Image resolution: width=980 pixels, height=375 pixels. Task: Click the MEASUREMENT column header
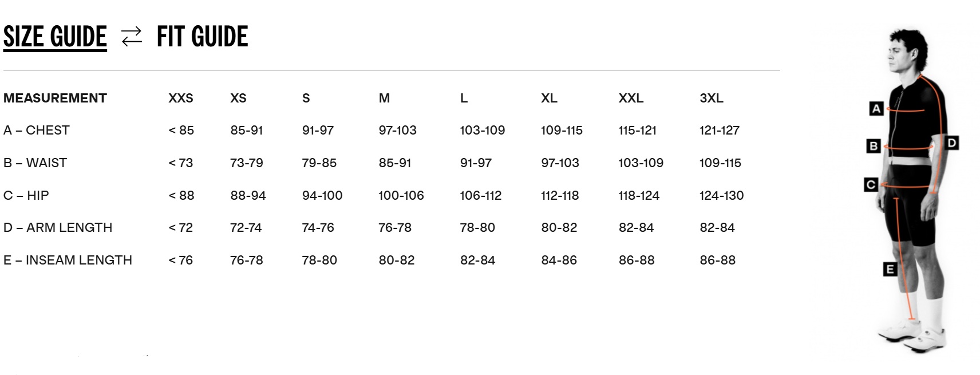point(55,98)
